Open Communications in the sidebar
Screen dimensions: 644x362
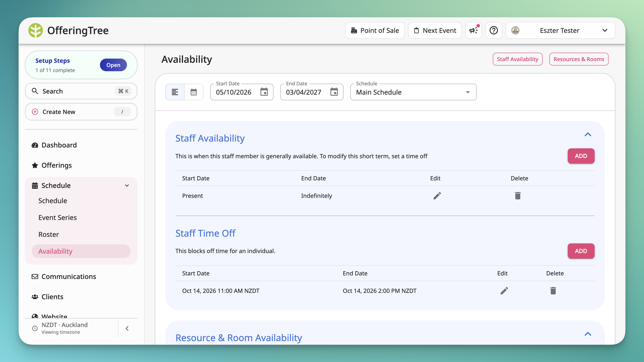click(x=81, y=276)
